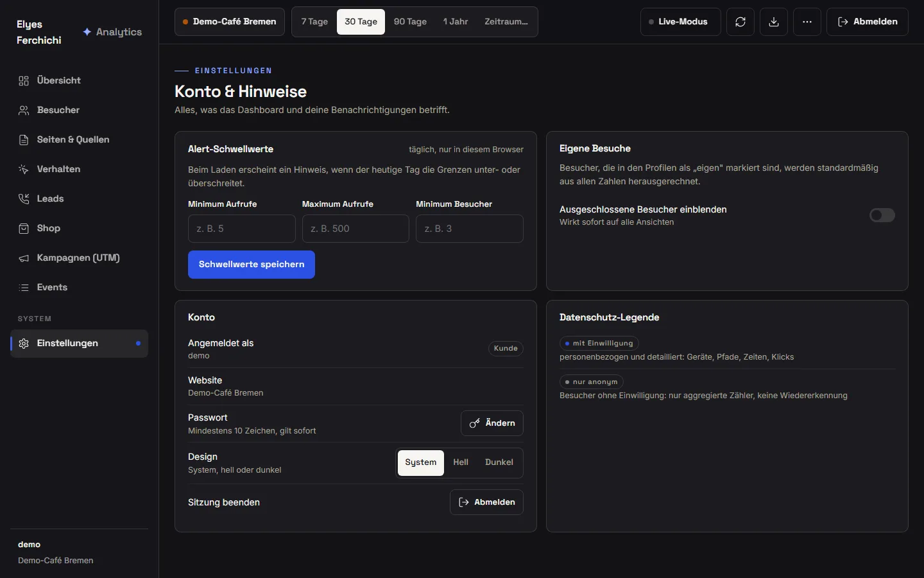Screen dimensions: 924x578
Task: Click the refresh data icon
Action: coord(740,22)
